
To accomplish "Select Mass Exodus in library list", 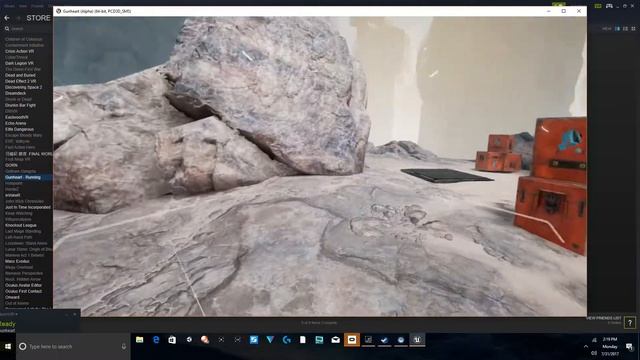I will (x=17, y=261).
